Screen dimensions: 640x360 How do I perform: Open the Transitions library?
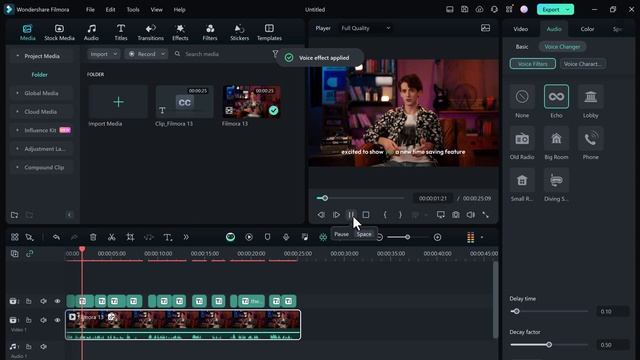150,32
